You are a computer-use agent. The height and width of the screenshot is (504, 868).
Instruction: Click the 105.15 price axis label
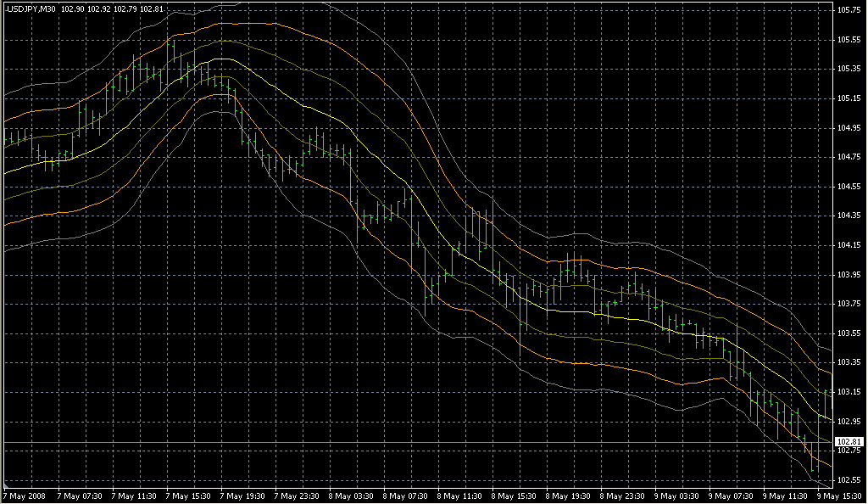tap(849, 98)
